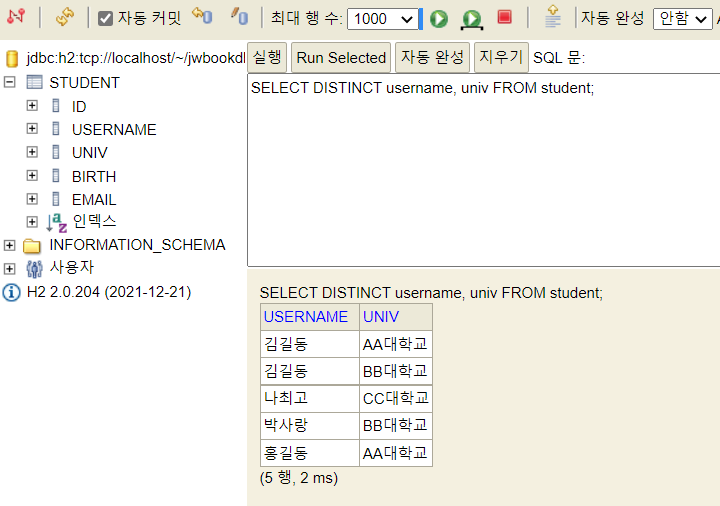Expand the USERNAME column node
Viewport: 720px width, 506px height.
[32, 128]
